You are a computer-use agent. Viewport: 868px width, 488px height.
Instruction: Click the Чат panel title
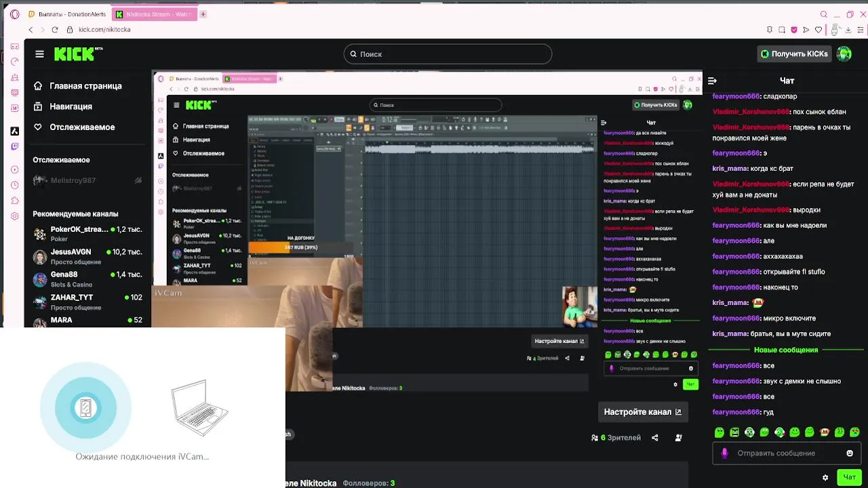tap(787, 81)
